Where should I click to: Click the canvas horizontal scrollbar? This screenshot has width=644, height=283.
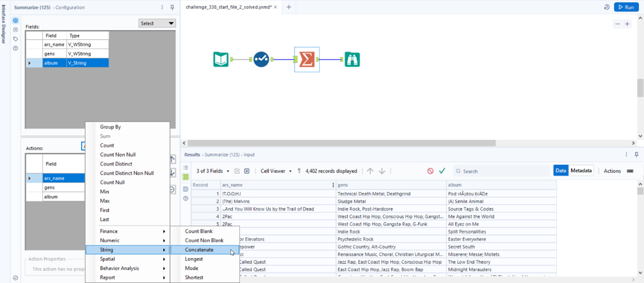tap(342, 143)
